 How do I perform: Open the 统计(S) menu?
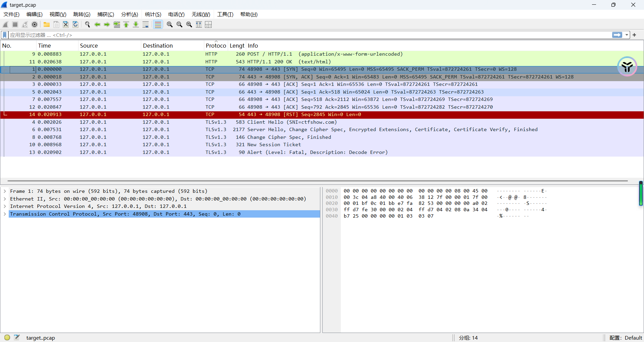click(x=153, y=14)
